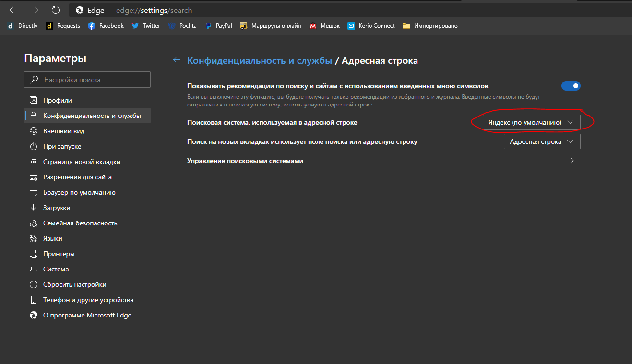The image size is (632, 364).
Task: Go back with the blue arrow near Конфиденциальность
Action: click(177, 60)
